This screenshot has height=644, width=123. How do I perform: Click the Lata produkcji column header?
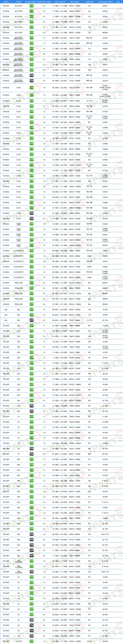(59, 2)
